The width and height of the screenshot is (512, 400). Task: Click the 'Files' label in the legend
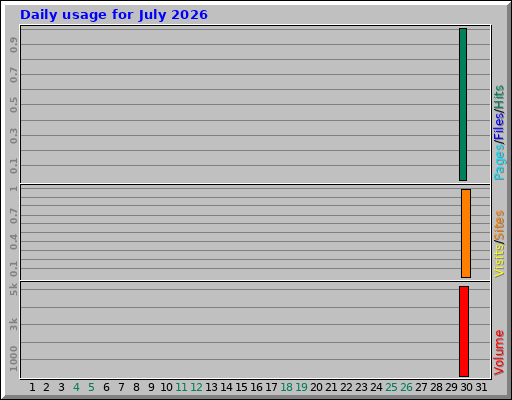pyautogui.click(x=499, y=126)
